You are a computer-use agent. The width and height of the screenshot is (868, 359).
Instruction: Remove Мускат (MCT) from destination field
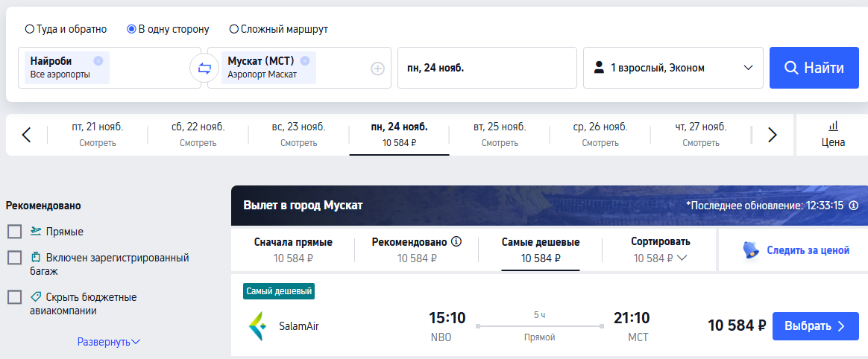click(x=304, y=61)
